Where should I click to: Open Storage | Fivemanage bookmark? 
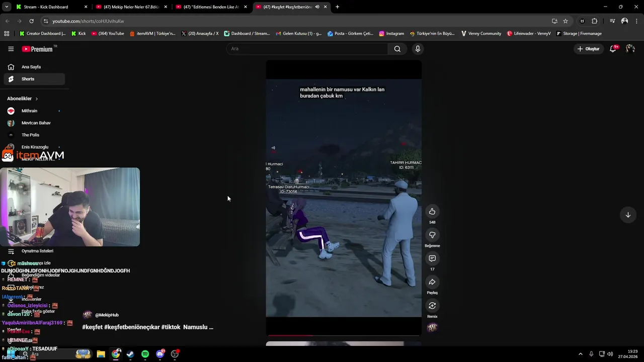579,34
